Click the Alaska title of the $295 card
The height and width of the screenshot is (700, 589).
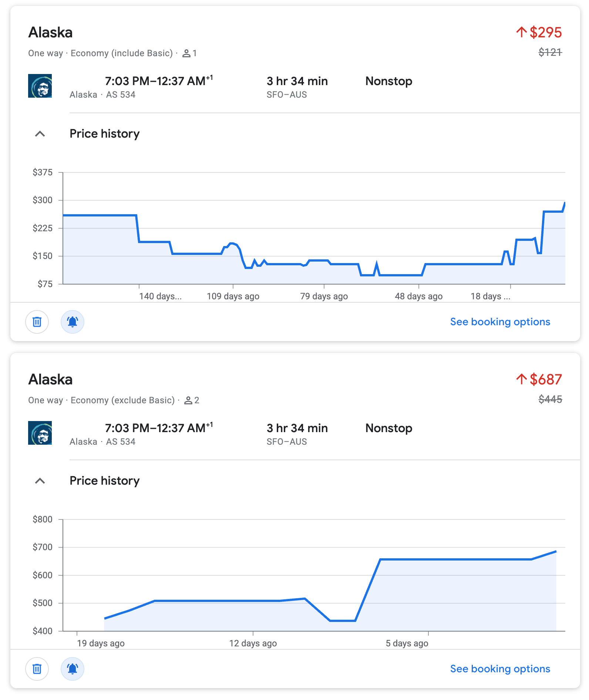tap(50, 33)
